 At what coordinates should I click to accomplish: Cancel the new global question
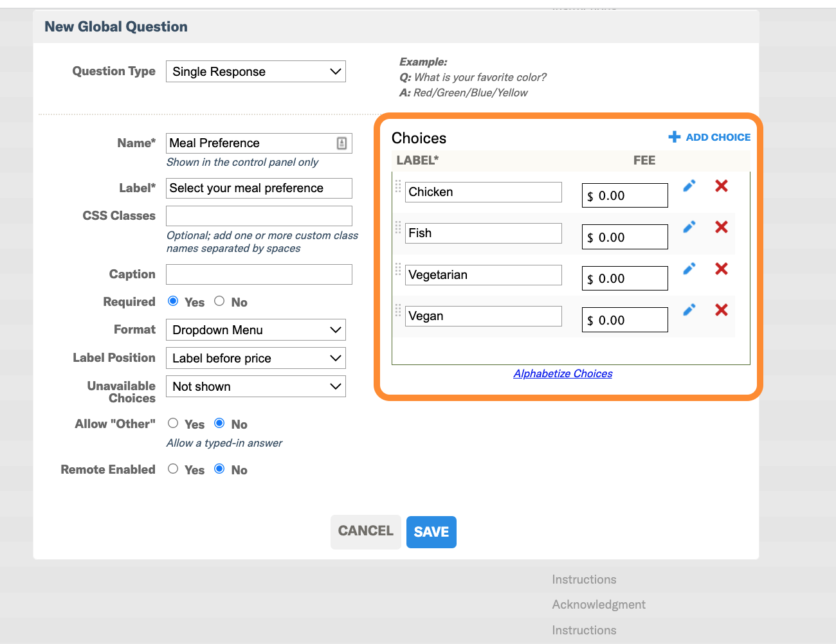click(x=365, y=532)
